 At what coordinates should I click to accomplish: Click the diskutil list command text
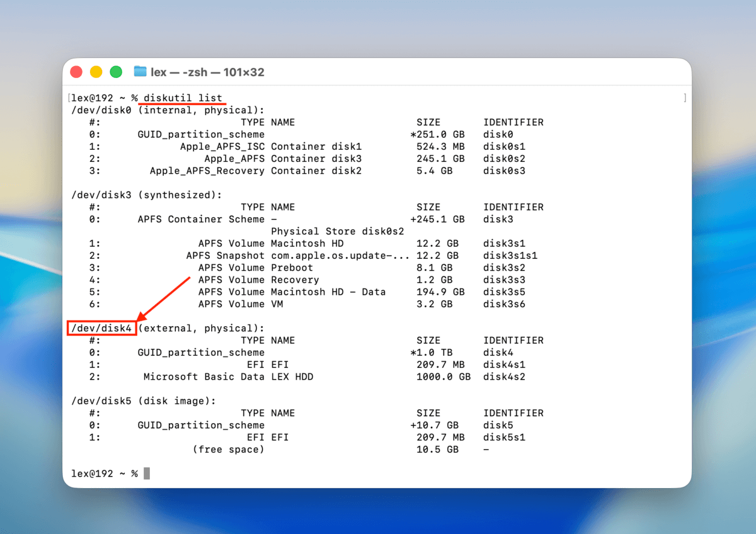coord(180,98)
